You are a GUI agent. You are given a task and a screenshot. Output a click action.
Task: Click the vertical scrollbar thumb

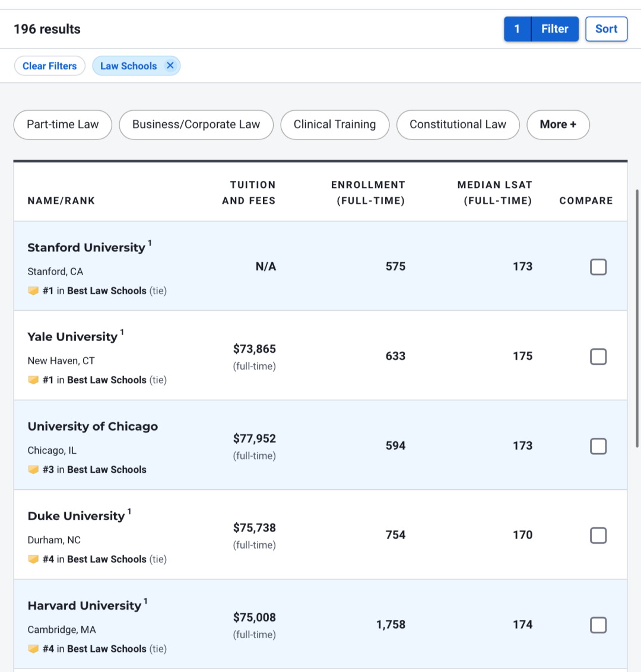pyautogui.click(x=637, y=319)
